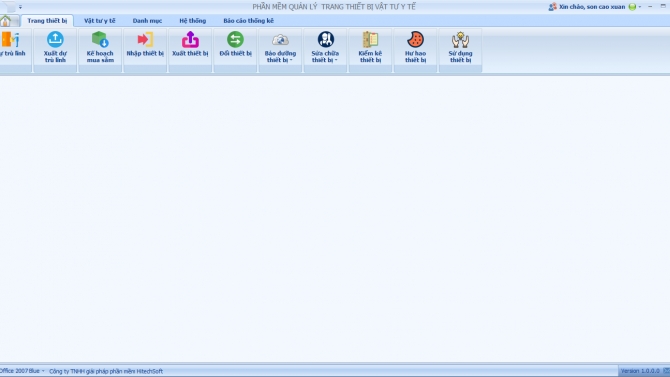The image size is (670, 377).
Task: Open the Báo cáo thống kê tab
Action: click(x=248, y=21)
